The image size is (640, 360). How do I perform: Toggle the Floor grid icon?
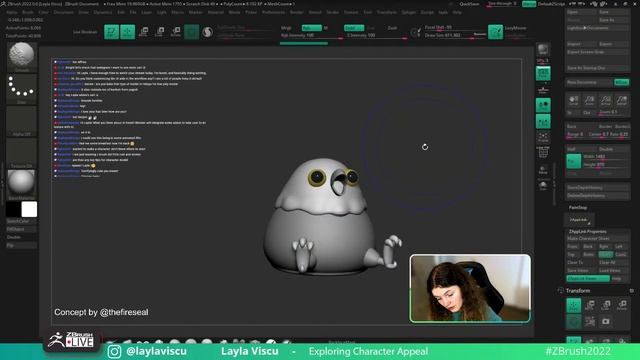[x=543, y=89]
